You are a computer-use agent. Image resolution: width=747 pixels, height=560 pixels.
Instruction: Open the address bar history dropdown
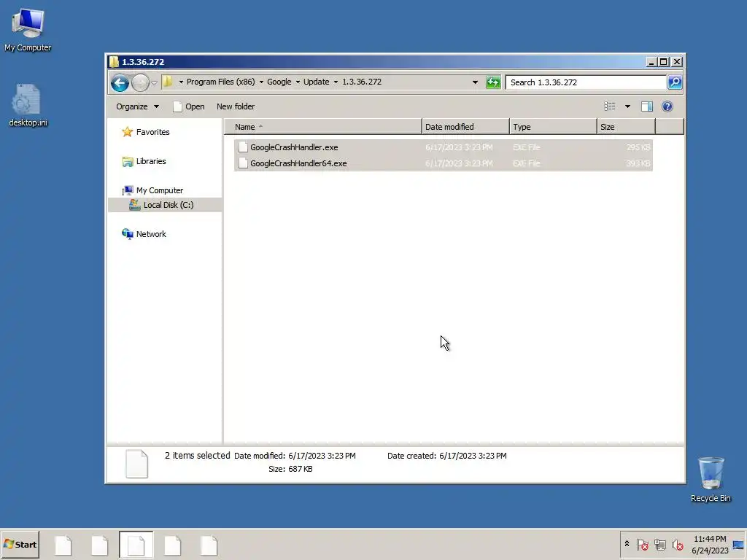475,82
